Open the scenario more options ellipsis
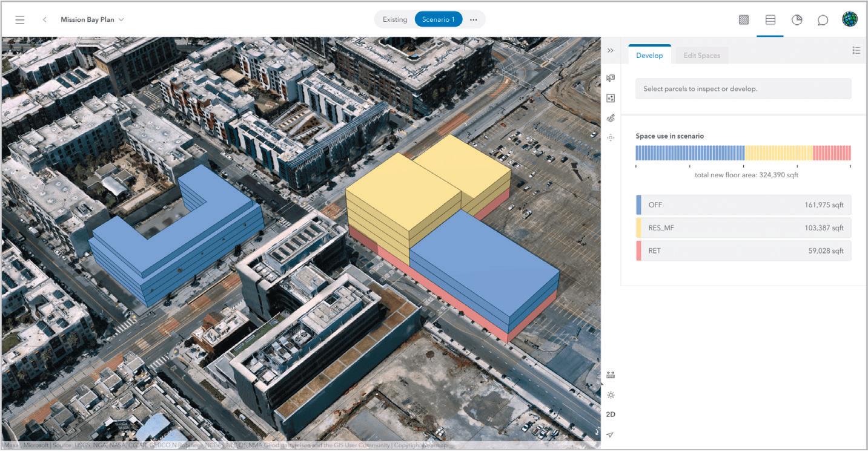 click(474, 19)
